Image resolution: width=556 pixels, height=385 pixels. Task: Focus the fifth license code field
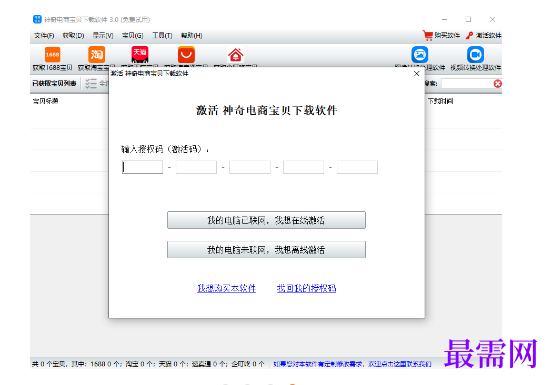pos(357,167)
